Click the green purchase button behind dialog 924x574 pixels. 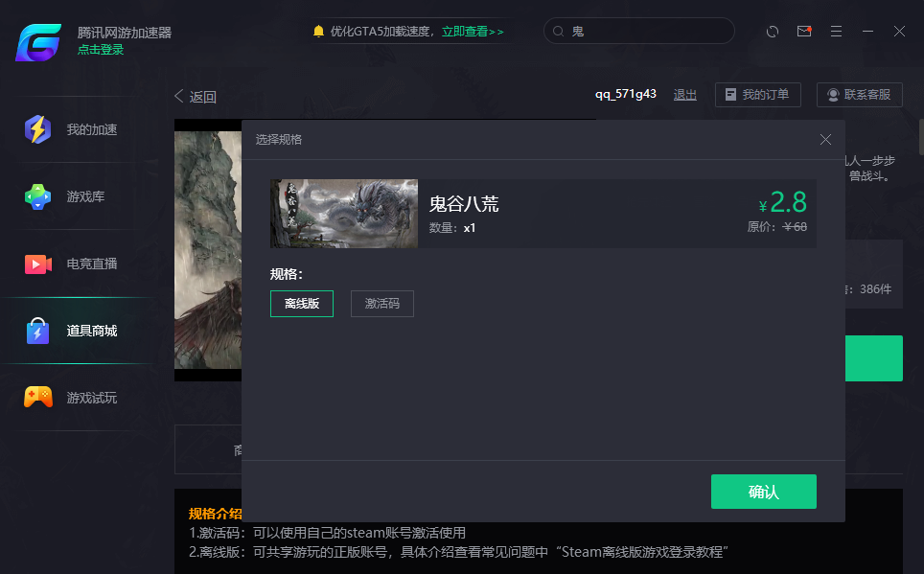click(x=874, y=358)
